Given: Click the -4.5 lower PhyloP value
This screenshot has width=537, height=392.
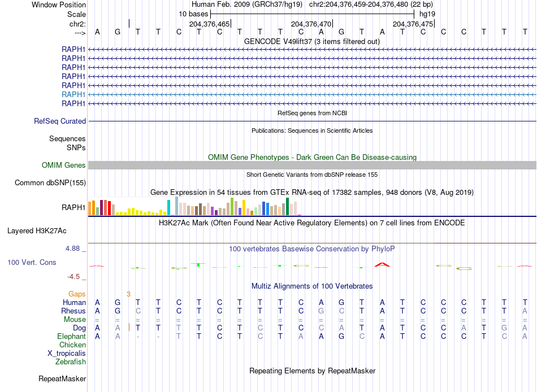Looking at the screenshot, I should pyautogui.click(x=73, y=277).
